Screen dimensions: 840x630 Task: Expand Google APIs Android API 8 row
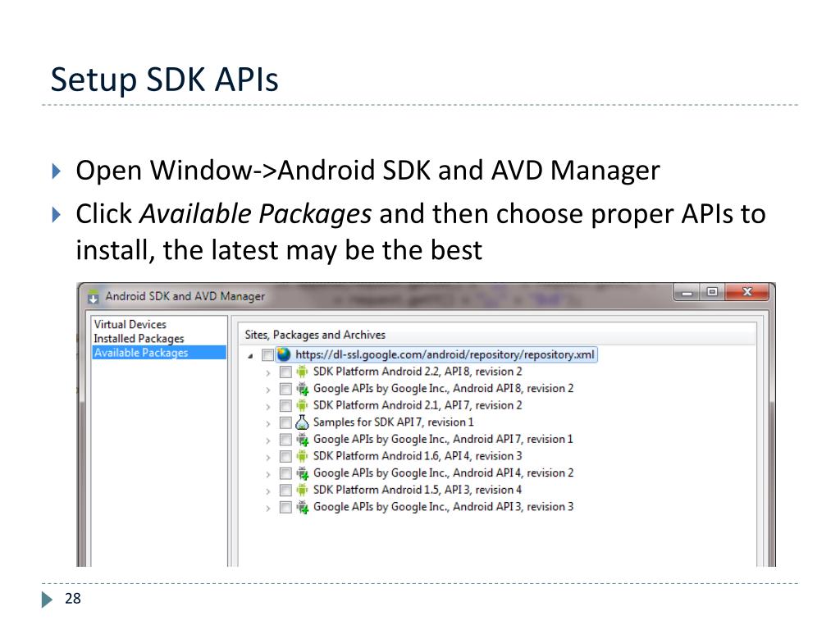click(x=268, y=390)
